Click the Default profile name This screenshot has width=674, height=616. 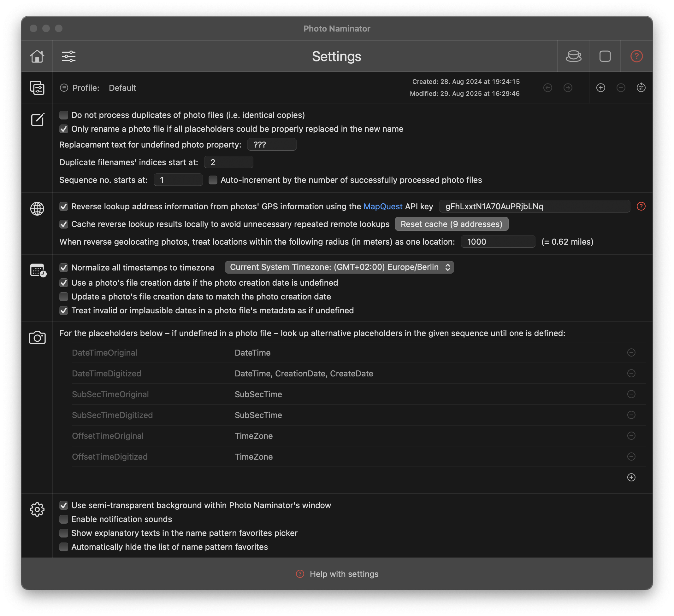click(122, 88)
